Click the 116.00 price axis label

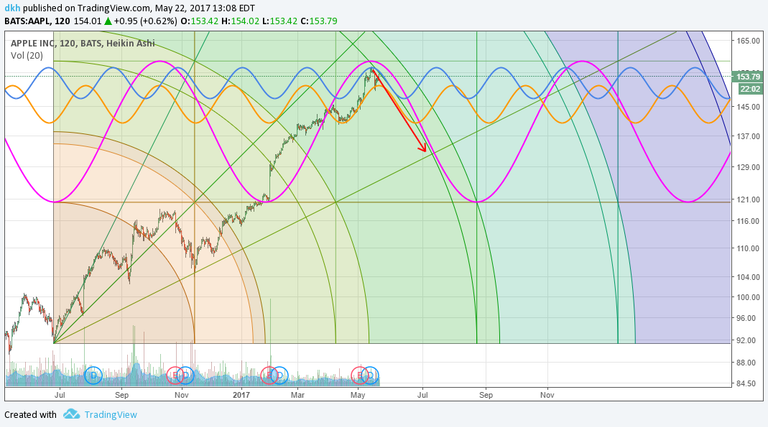pyautogui.click(x=748, y=221)
